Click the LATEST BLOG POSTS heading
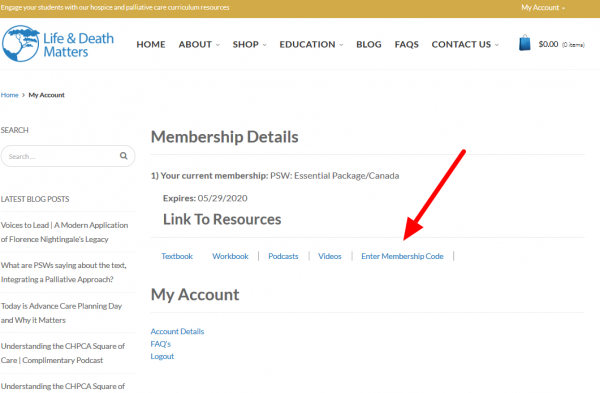 pyautogui.click(x=35, y=199)
